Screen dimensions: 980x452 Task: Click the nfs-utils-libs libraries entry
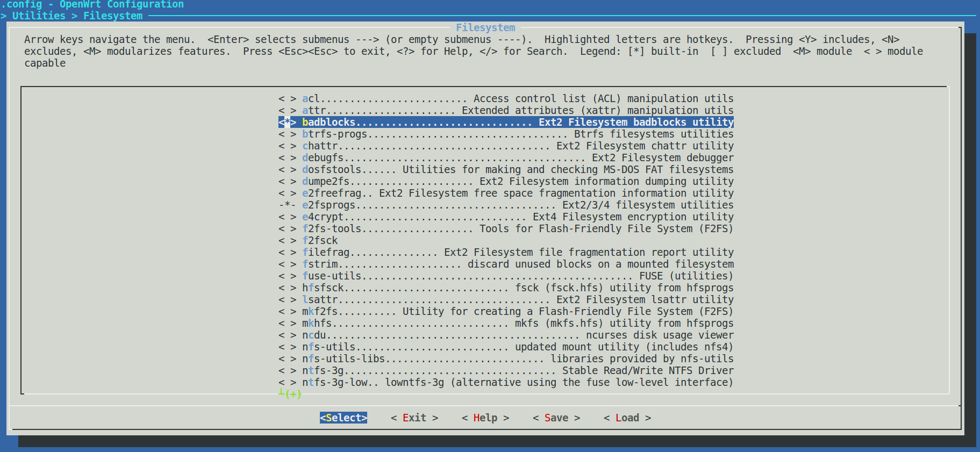(x=506, y=358)
